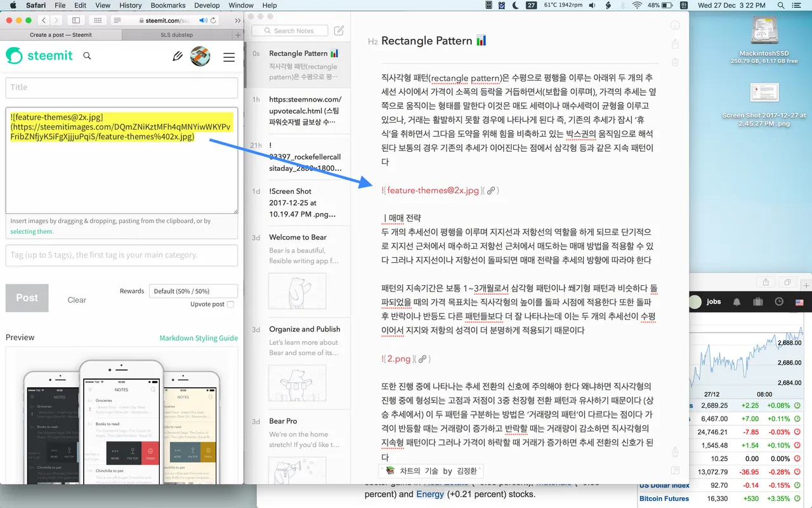Click the Steemit search magnifier icon
This screenshot has width=812, height=508.
tap(87, 56)
